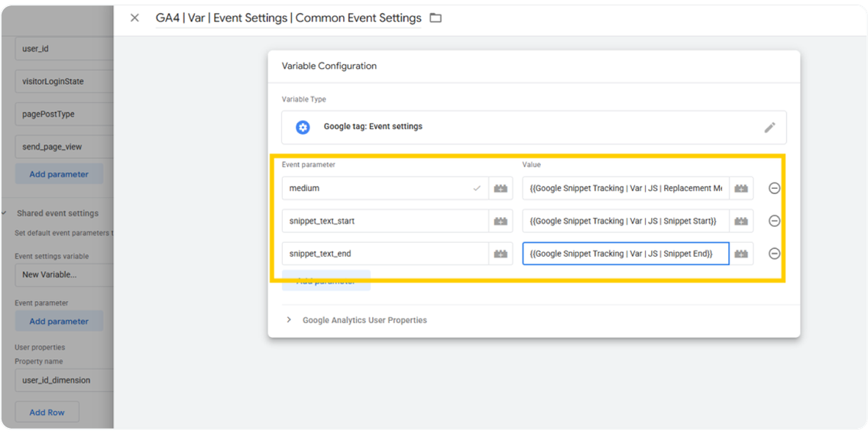Click the snippet_text_end parameter field
Screen dimensions: 868x434
385,254
